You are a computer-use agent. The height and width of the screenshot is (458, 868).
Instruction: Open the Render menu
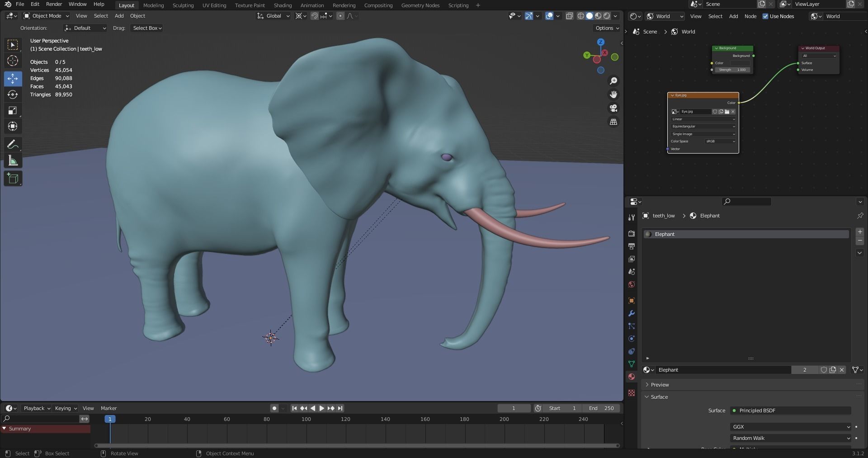[54, 4]
